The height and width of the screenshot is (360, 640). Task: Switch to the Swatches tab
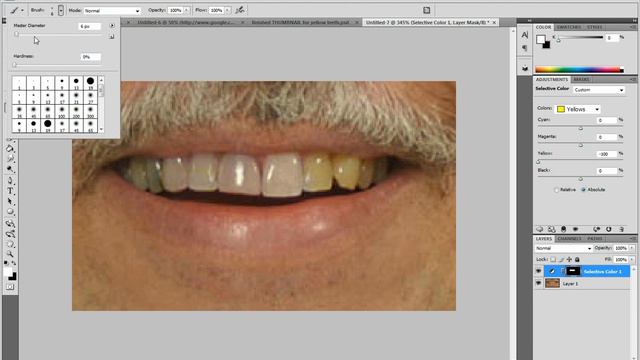coord(568,27)
